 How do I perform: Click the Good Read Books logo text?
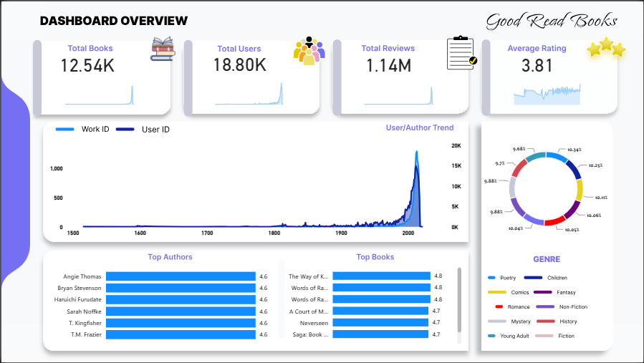(552, 21)
